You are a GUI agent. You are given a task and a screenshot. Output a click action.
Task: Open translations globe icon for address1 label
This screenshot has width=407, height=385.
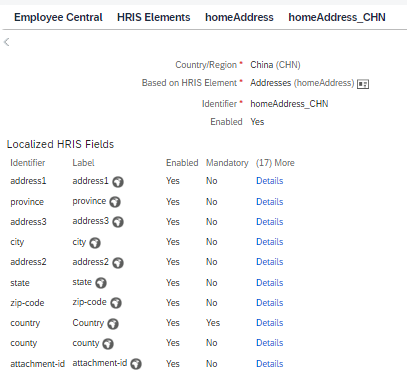tap(118, 182)
